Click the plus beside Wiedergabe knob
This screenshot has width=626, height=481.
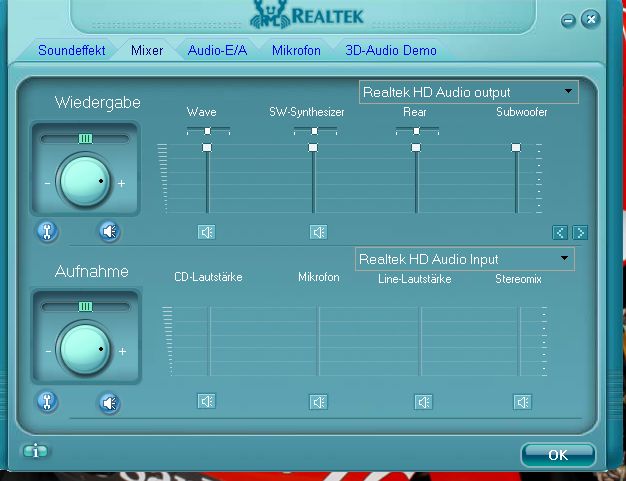click(121, 183)
